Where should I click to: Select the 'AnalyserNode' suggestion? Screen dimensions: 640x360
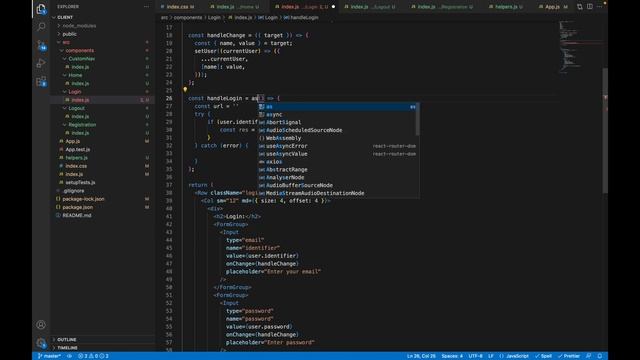click(338, 177)
